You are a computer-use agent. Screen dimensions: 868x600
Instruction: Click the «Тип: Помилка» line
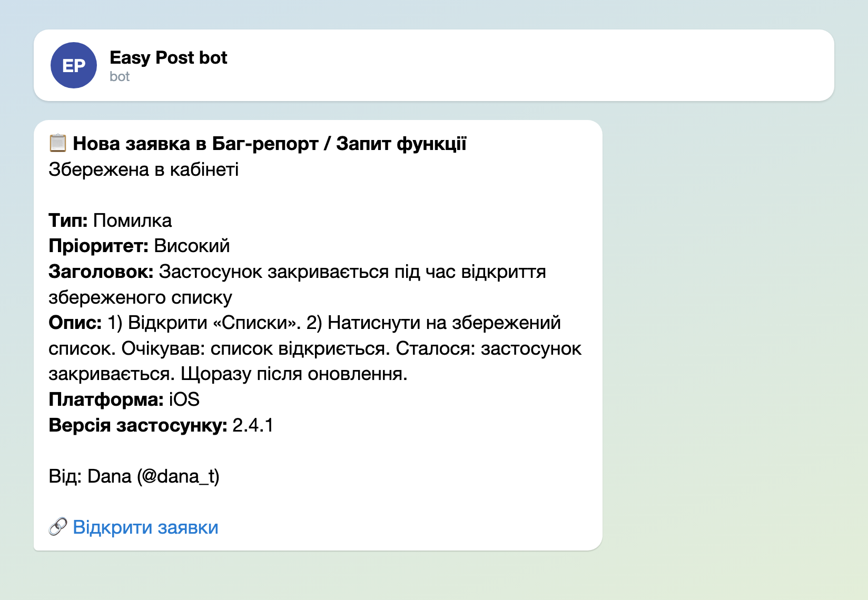click(110, 220)
